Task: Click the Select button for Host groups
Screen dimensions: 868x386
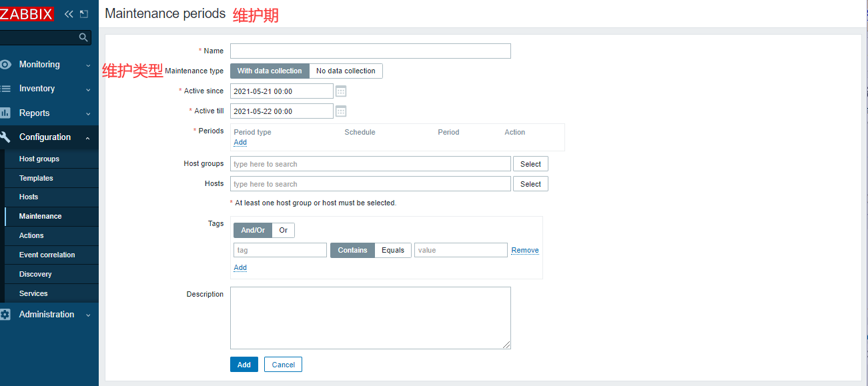Action: point(530,163)
